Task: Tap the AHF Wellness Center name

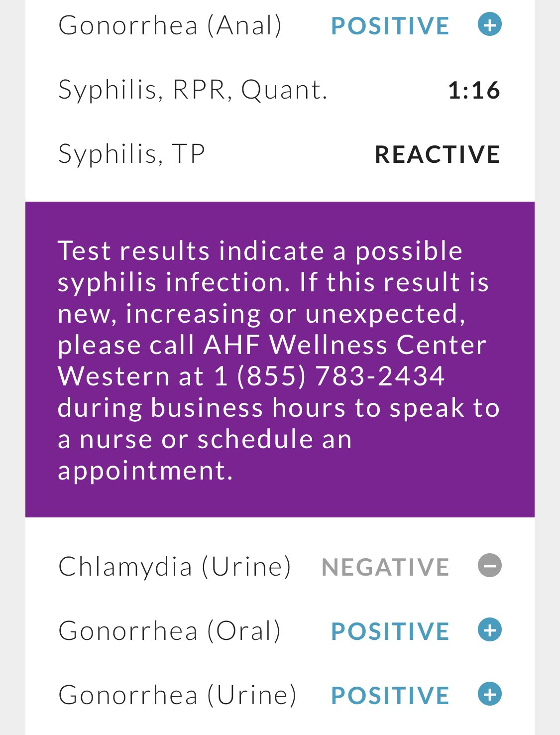Action: pos(345,345)
